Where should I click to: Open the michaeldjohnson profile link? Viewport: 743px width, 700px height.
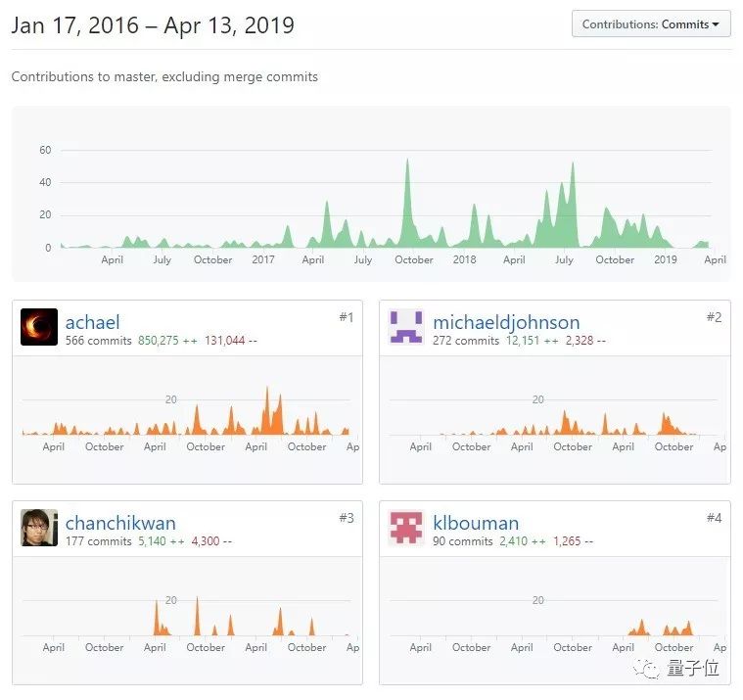pyautogui.click(x=506, y=322)
